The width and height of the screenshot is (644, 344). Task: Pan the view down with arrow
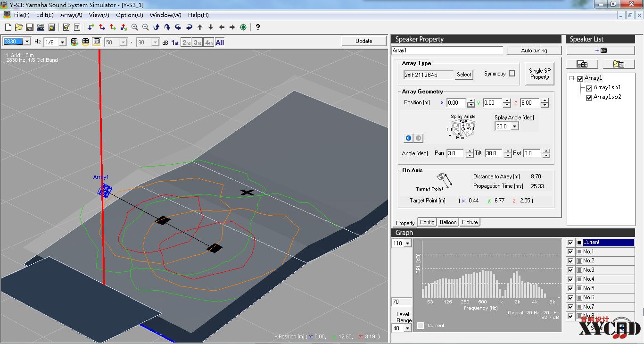coord(211,27)
